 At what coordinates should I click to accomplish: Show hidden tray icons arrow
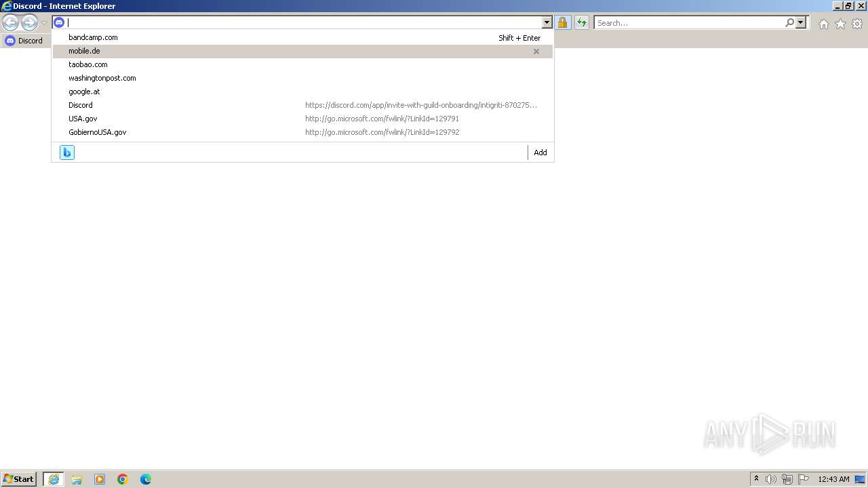coord(757,479)
